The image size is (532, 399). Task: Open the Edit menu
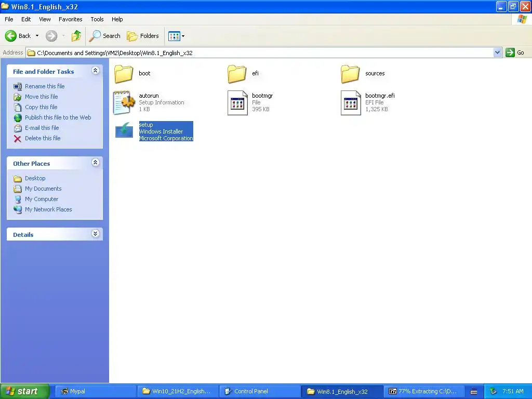[26, 19]
